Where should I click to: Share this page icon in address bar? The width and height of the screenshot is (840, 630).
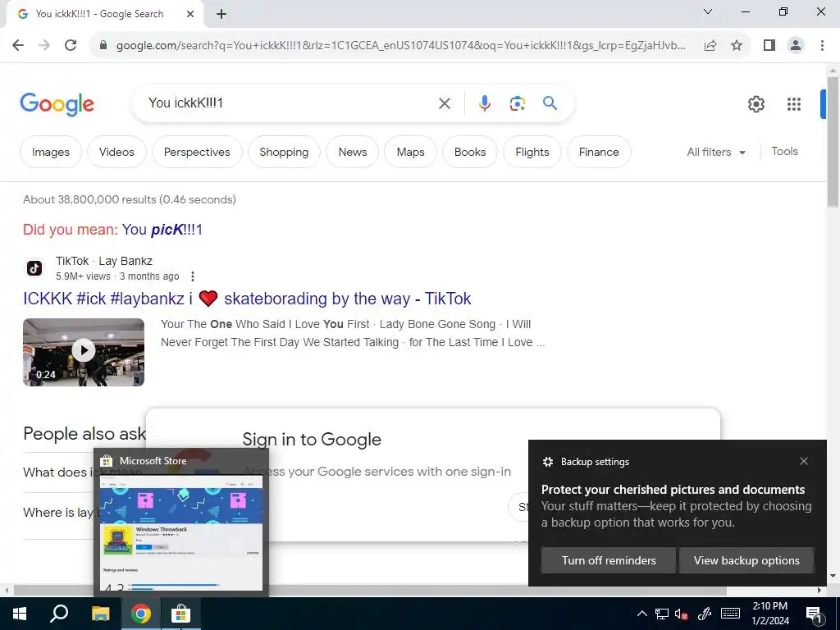coord(710,46)
